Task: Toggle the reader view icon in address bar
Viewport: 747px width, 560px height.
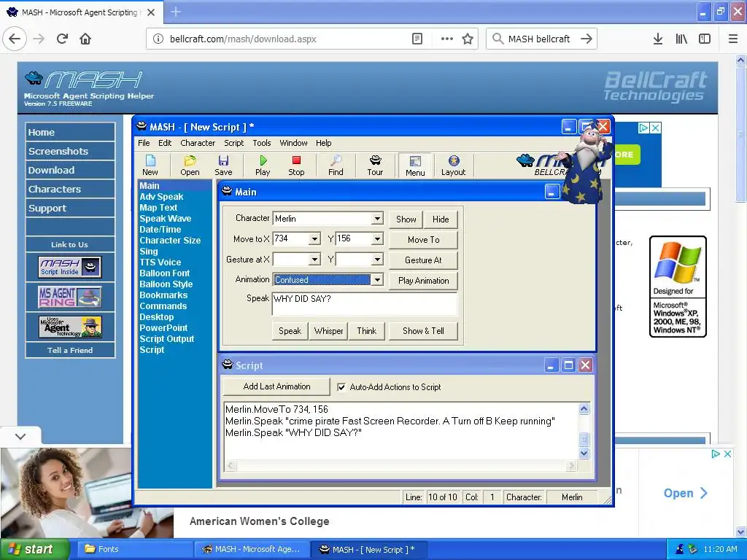Action: [417, 39]
